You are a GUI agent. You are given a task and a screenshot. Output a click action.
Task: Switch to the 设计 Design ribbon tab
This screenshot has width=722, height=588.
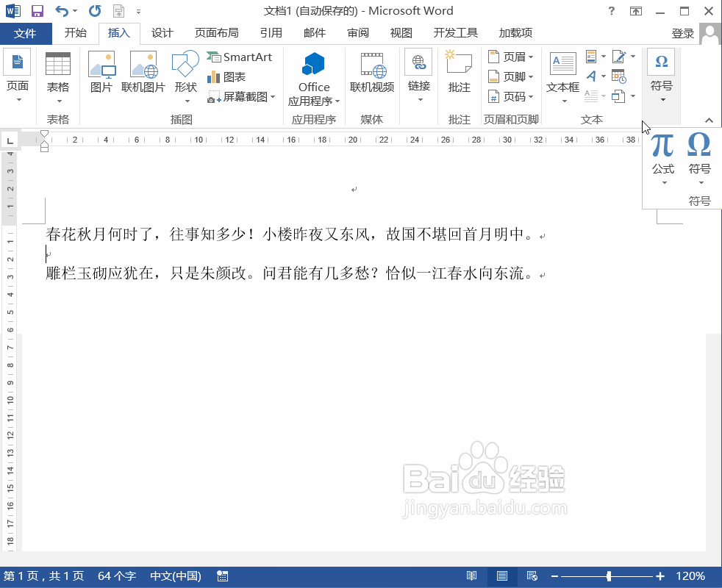tap(162, 32)
